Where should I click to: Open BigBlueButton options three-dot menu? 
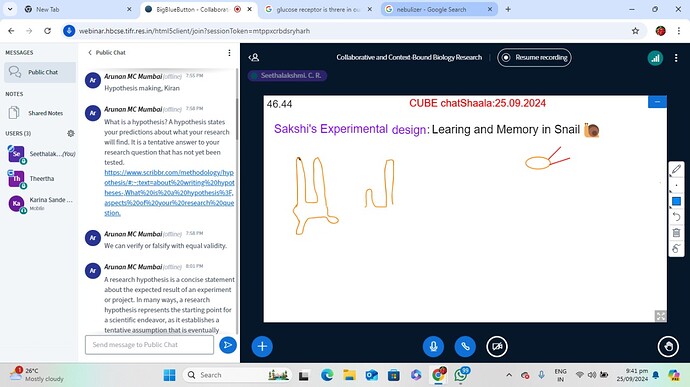click(676, 58)
